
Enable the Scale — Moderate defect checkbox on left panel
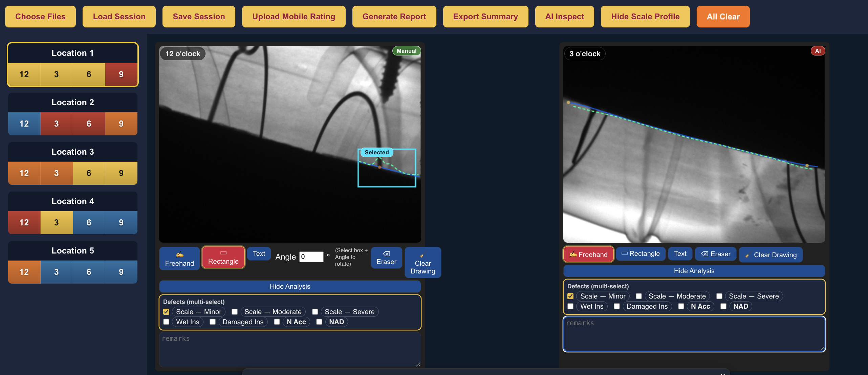[235, 312]
